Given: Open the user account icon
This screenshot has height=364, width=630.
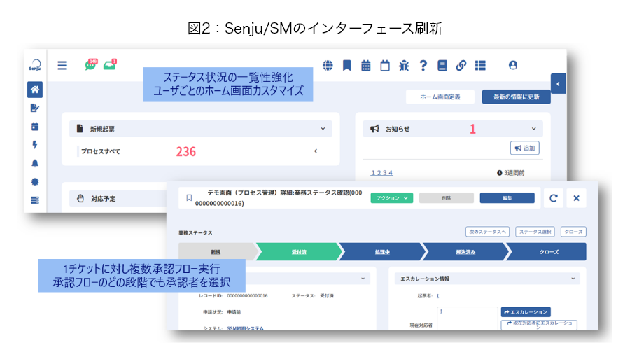Looking at the screenshot, I should (512, 65).
